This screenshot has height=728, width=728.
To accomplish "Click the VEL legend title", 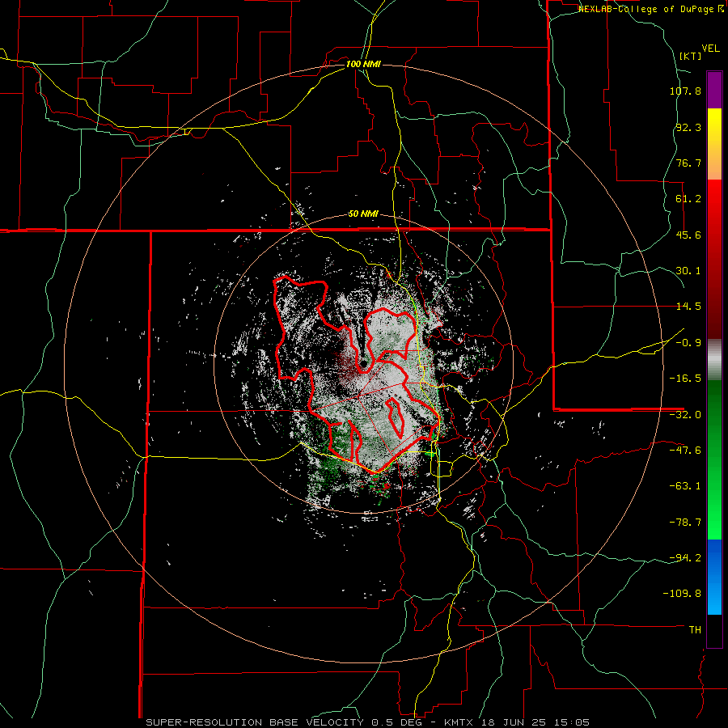I will click(x=710, y=49).
